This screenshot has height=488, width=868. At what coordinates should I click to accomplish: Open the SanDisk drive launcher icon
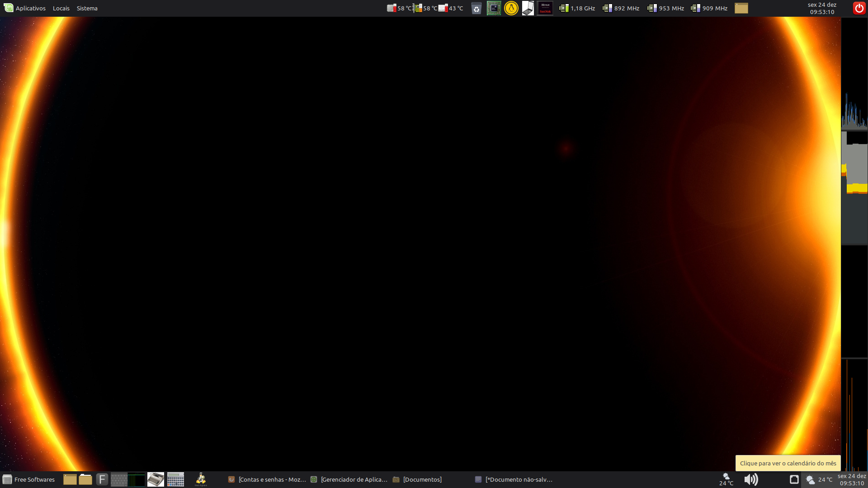(x=545, y=8)
